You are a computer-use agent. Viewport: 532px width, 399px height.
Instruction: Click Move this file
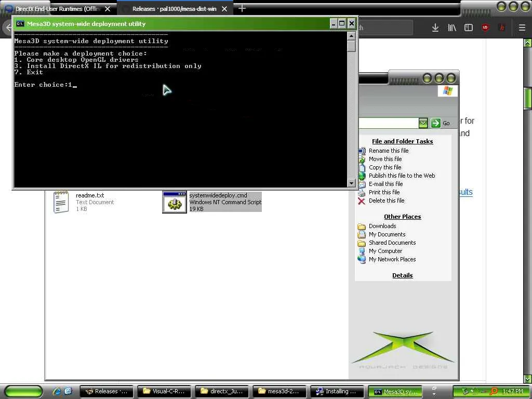[x=385, y=159]
